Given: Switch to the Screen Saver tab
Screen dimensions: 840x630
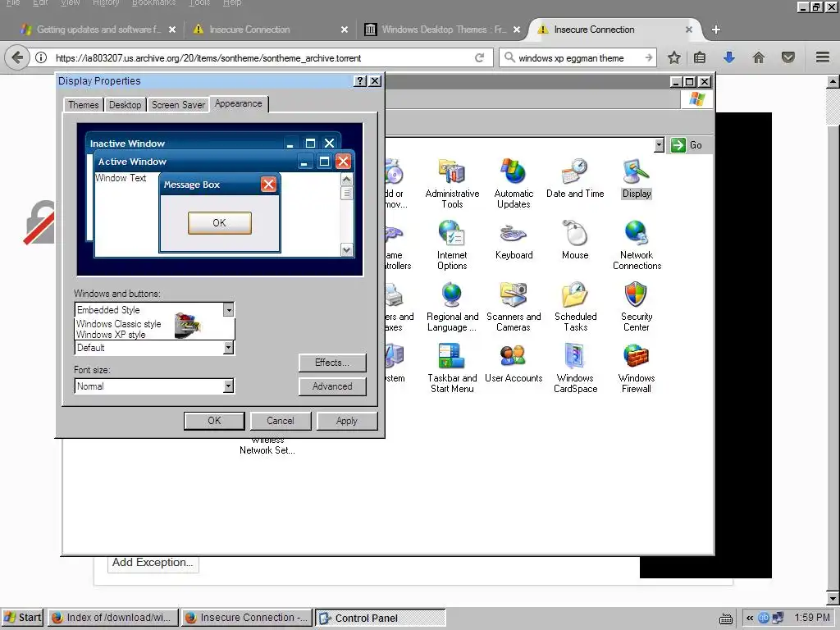Looking at the screenshot, I should [x=178, y=105].
